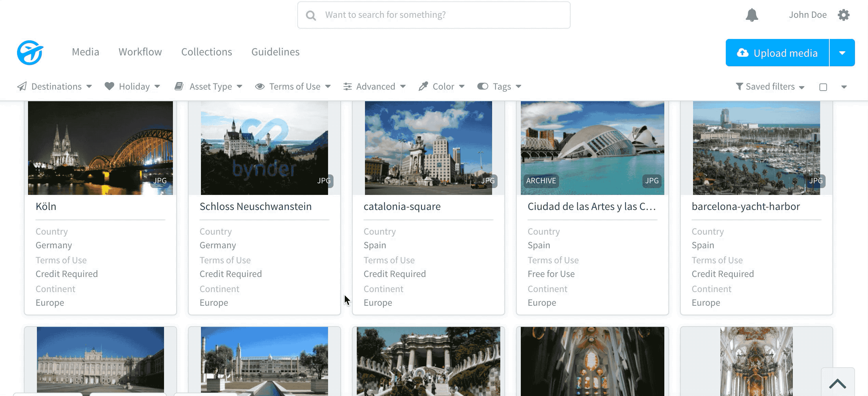Click the Destinations paper plane icon

pos(22,87)
